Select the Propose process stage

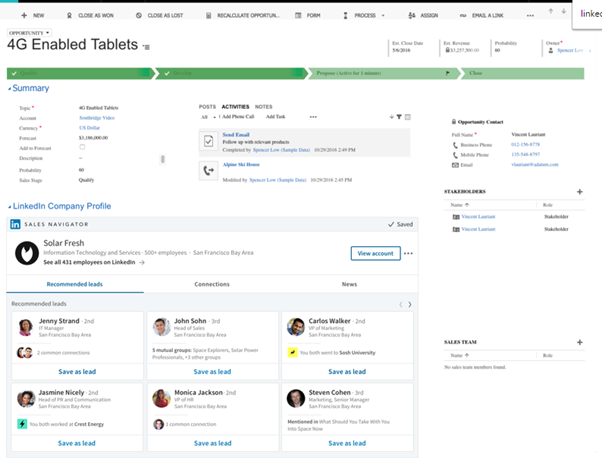click(384, 73)
